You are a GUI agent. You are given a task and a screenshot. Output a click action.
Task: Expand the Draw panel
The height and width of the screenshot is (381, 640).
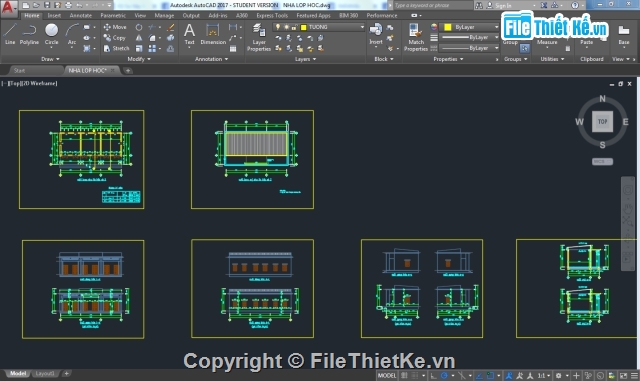(50, 59)
